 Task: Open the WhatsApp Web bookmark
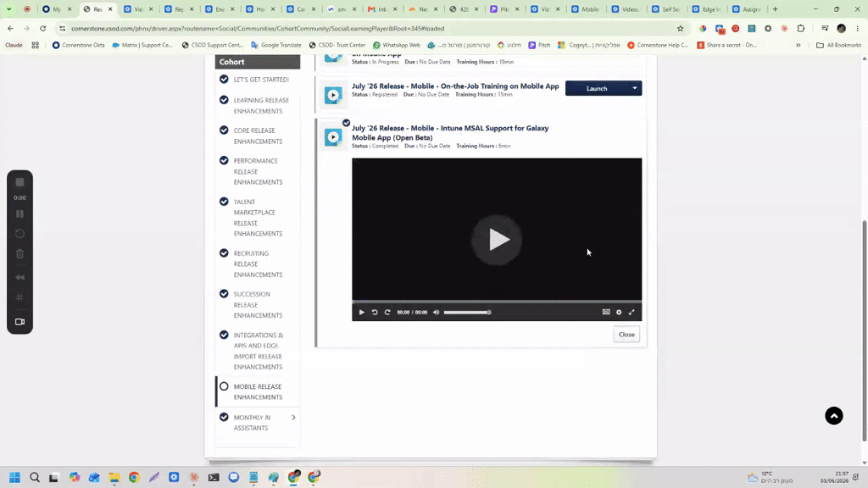pos(397,45)
